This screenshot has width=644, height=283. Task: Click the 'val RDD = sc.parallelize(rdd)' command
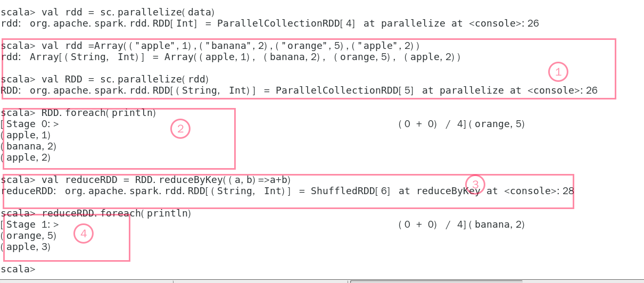105,79
